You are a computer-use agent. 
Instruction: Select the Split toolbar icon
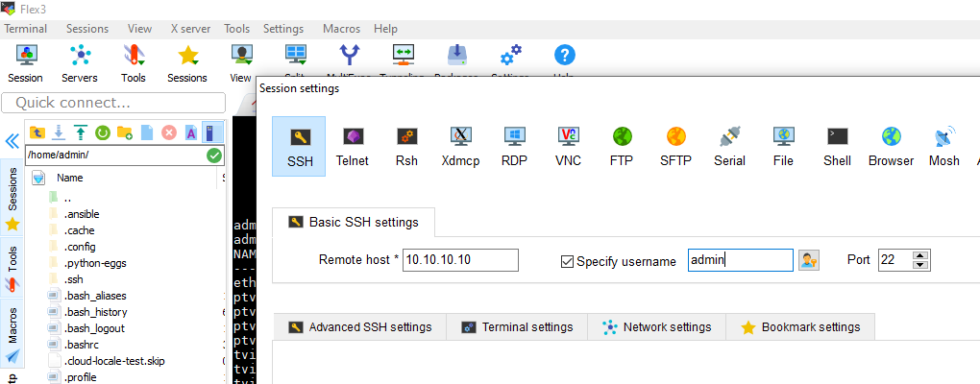(x=295, y=55)
